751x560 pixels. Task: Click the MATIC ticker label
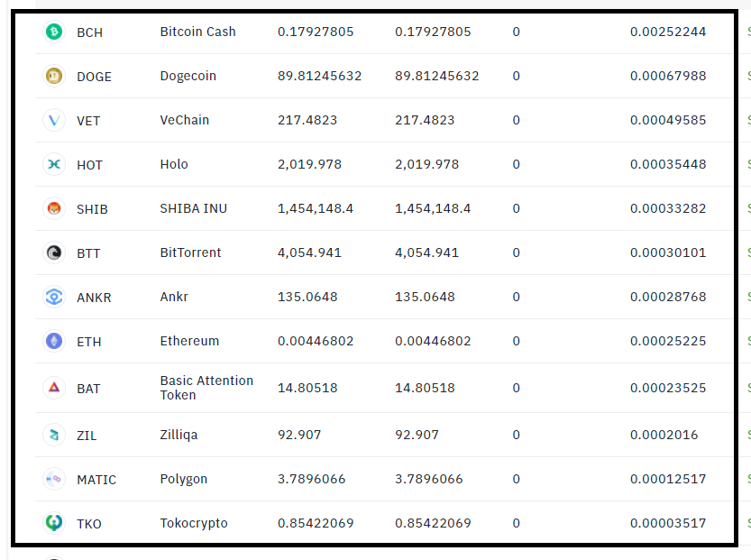96,480
